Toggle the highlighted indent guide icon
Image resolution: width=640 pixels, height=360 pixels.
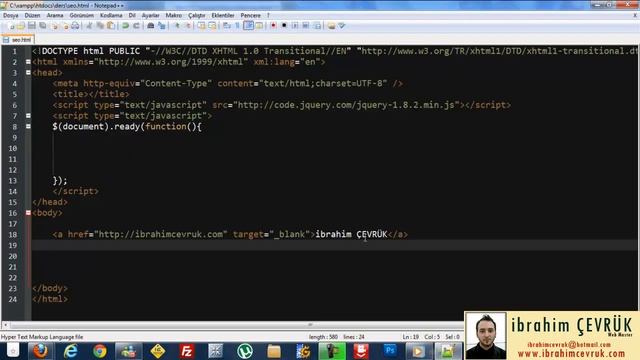(x=249, y=26)
